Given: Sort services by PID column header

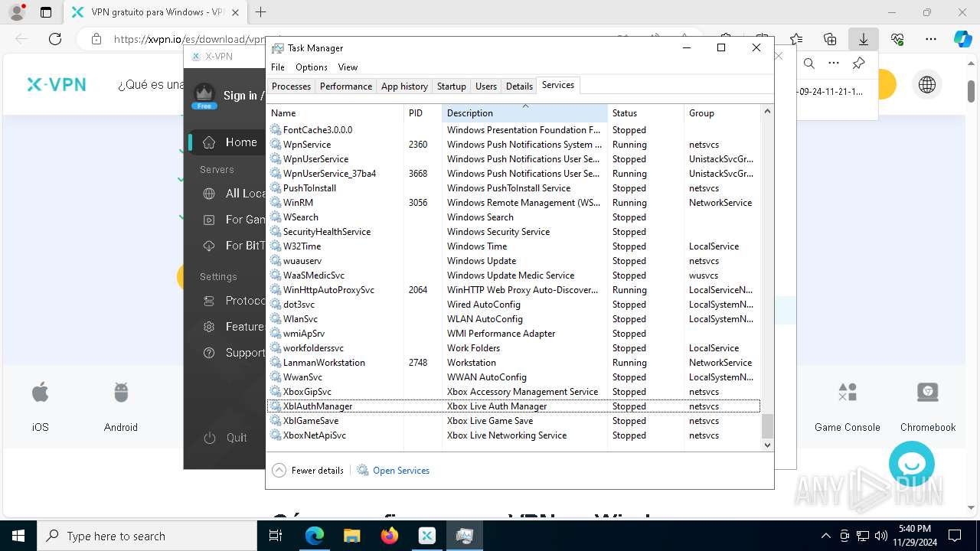Looking at the screenshot, I should pyautogui.click(x=423, y=113).
